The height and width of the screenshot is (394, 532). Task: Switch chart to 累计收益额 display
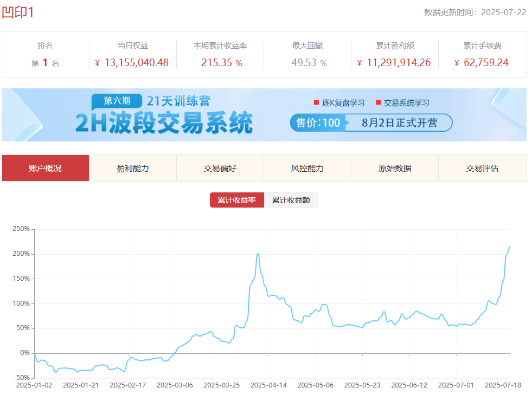[291, 199]
